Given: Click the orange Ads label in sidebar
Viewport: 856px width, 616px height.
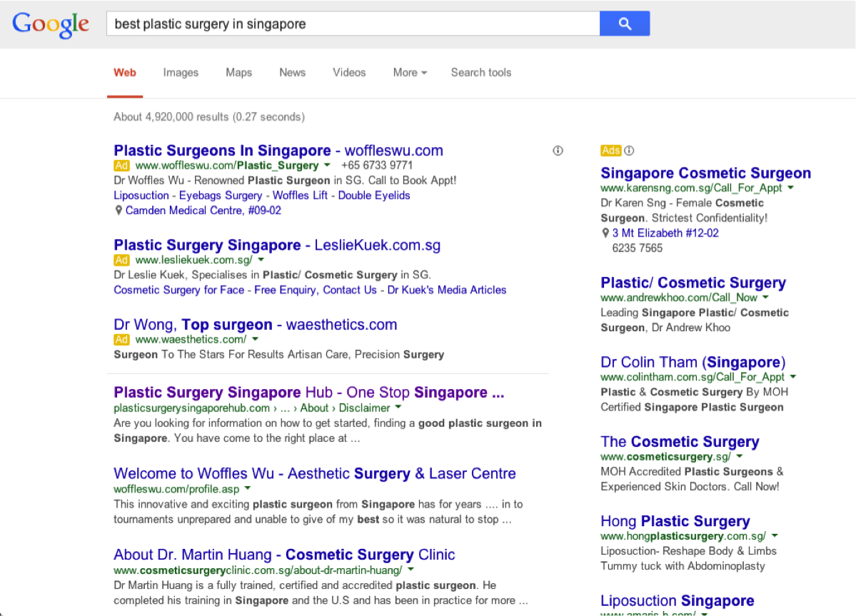Looking at the screenshot, I should click(611, 151).
